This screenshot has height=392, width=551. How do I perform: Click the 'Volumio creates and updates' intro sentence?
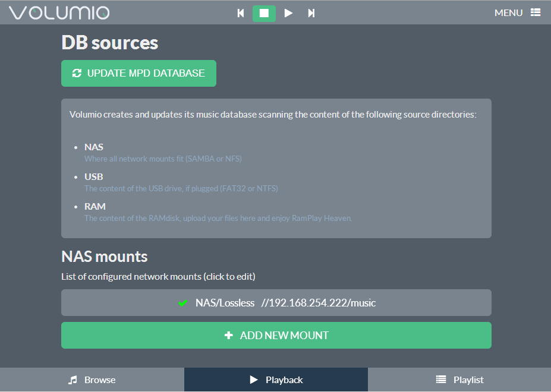point(273,115)
